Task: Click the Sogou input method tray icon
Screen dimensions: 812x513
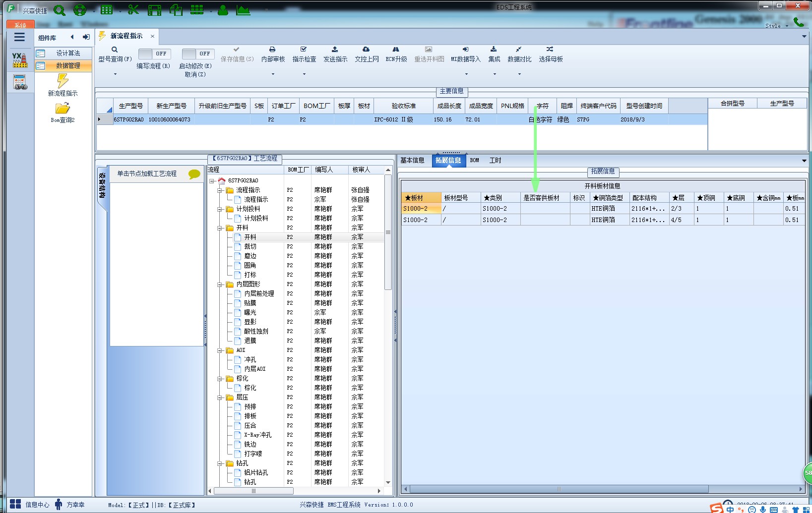Action: click(716, 508)
